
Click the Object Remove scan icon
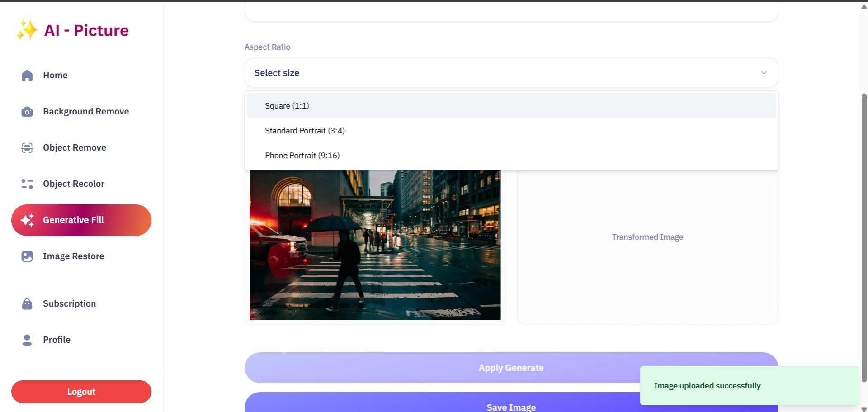point(27,148)
